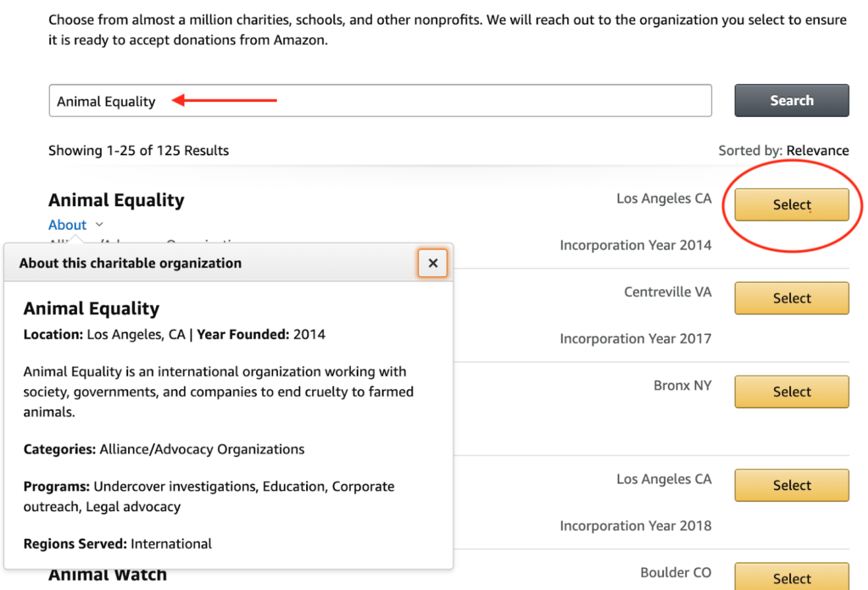Click the Programs line in the popup
Viewport: 868px width, 590px height.
pyautogui.click(x=209, y=497)
